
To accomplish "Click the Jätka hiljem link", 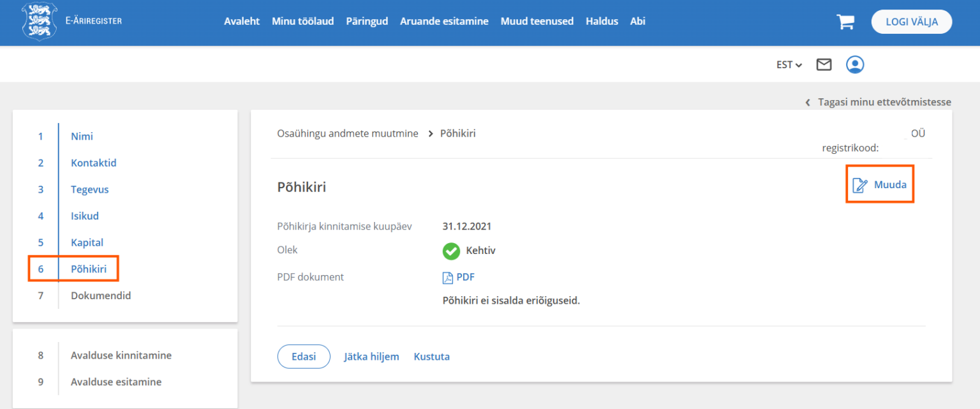I will pyautogui.click(x=371, y=356).
